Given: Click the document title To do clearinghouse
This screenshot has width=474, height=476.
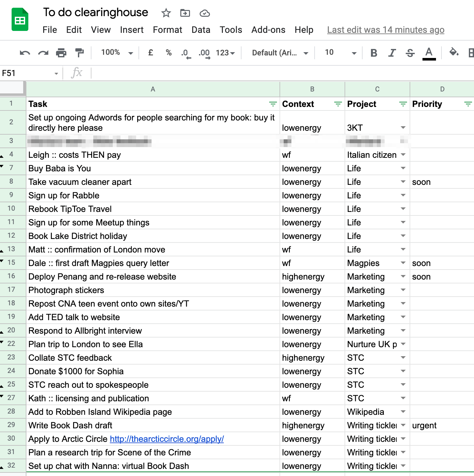Looking at the screenshot, I should click(x=96, y=13).
